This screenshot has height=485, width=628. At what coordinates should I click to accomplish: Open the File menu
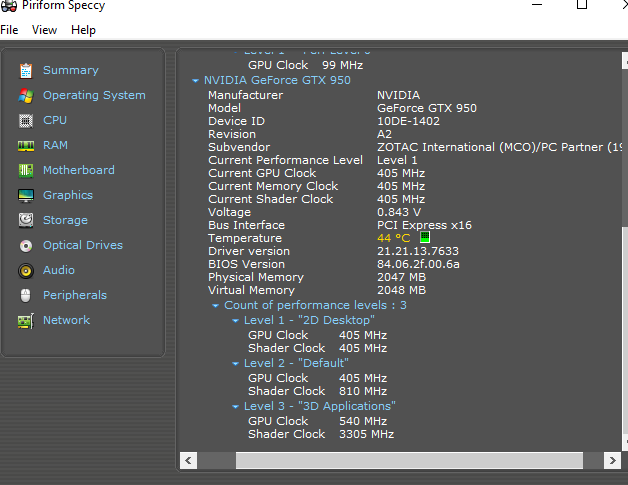tap(9, 30)
